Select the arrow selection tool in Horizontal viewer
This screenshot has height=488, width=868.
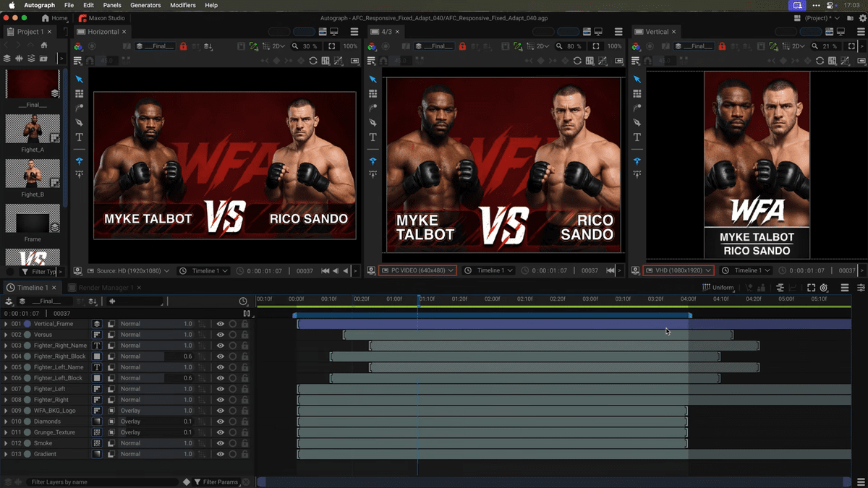click(80, 80)
